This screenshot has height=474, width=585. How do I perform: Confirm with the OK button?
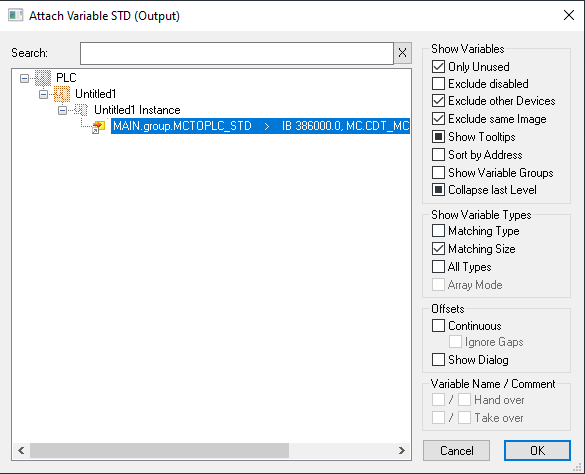coord(537,450)
